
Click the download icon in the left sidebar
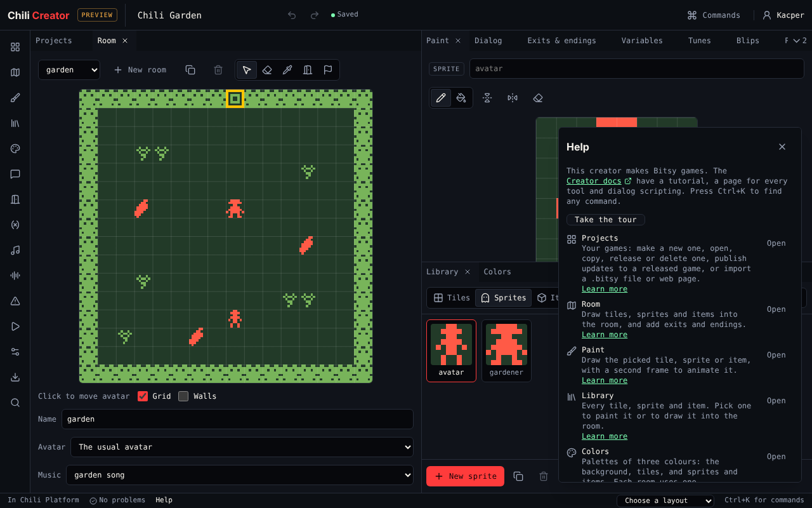point(15,377)
